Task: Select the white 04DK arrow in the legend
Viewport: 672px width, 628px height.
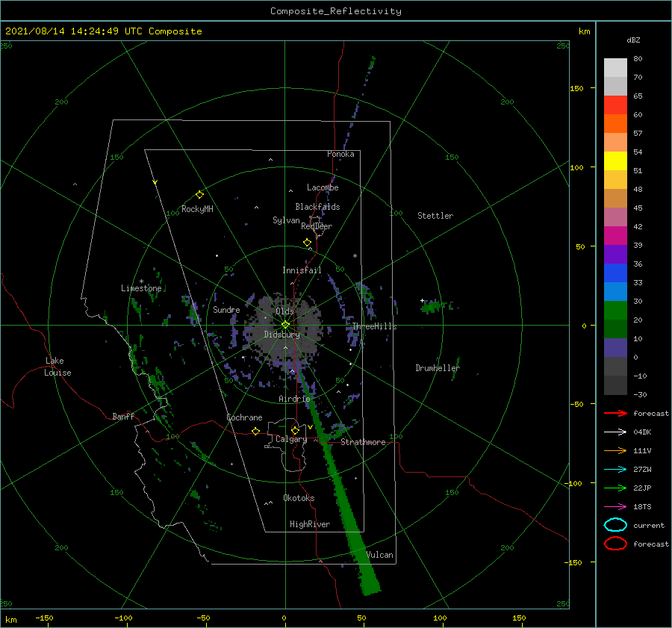Action: [x=615, y=432]
